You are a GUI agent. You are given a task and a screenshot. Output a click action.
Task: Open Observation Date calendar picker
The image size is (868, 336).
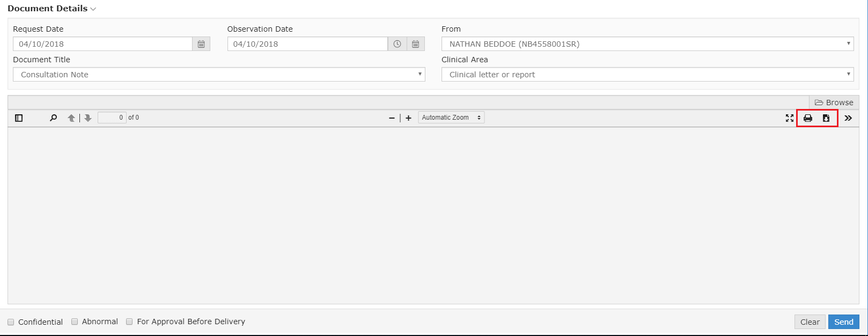click(x=416, y=44)
